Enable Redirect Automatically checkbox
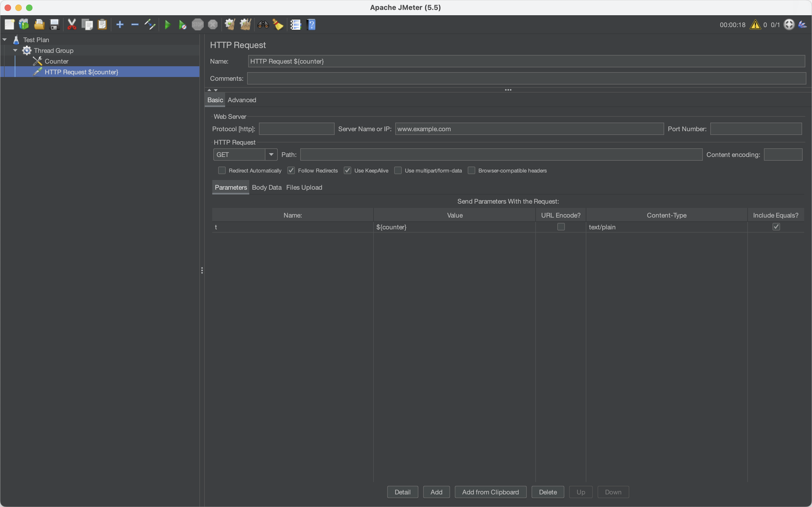The height and width of the screenshot is (507, 812). click(222, 170)
